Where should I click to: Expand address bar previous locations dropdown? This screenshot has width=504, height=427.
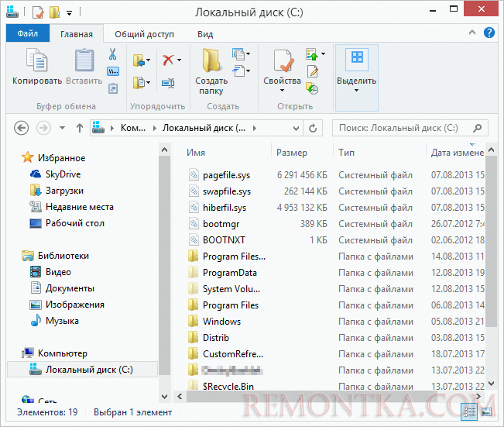point(296,129)
